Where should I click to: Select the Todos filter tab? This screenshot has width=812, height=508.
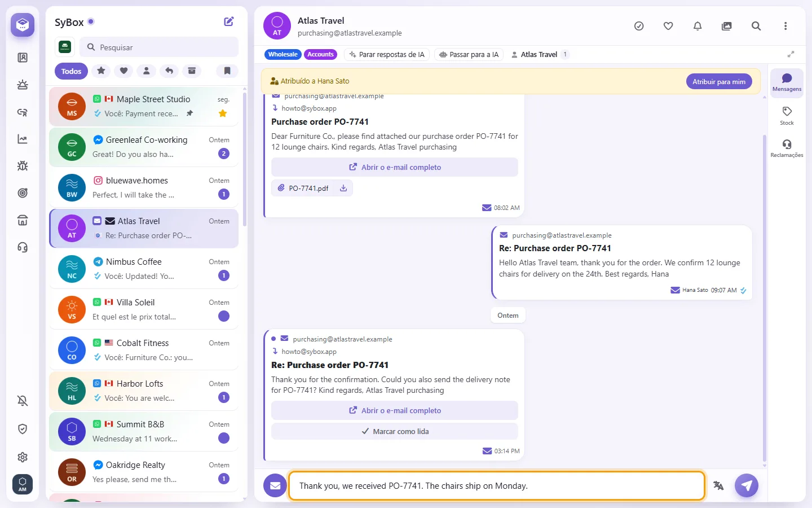click(x=71, y=71)
